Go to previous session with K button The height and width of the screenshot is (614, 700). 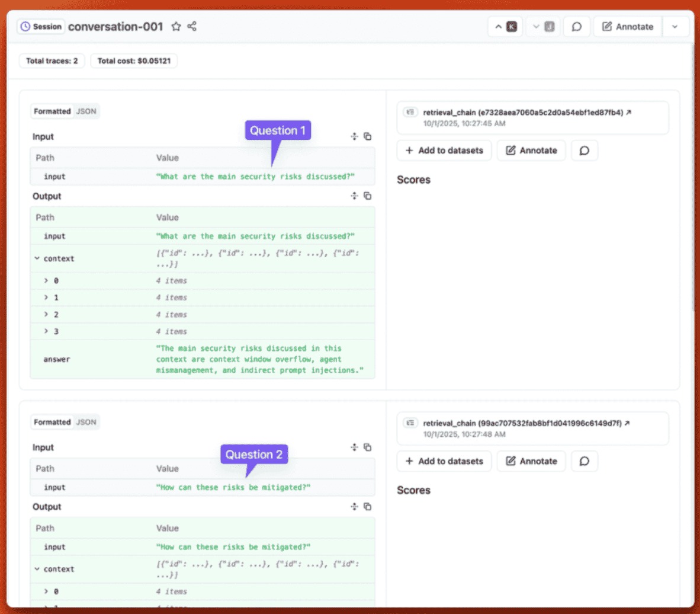tap(505, 27)
